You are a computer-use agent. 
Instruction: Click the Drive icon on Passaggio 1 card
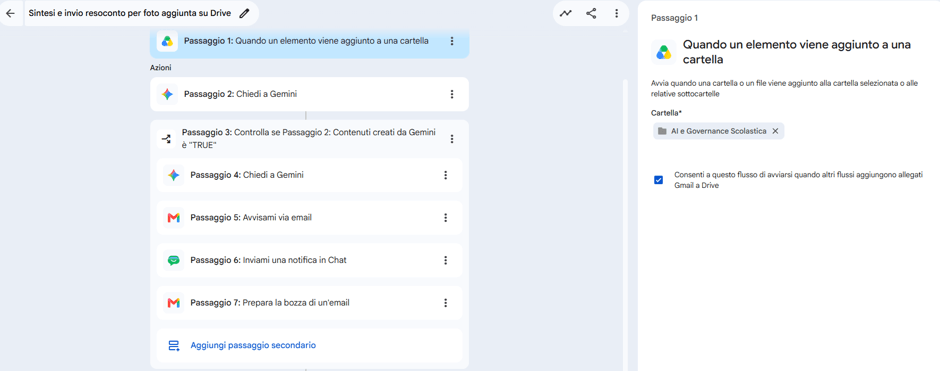click(x=167, y=41)
